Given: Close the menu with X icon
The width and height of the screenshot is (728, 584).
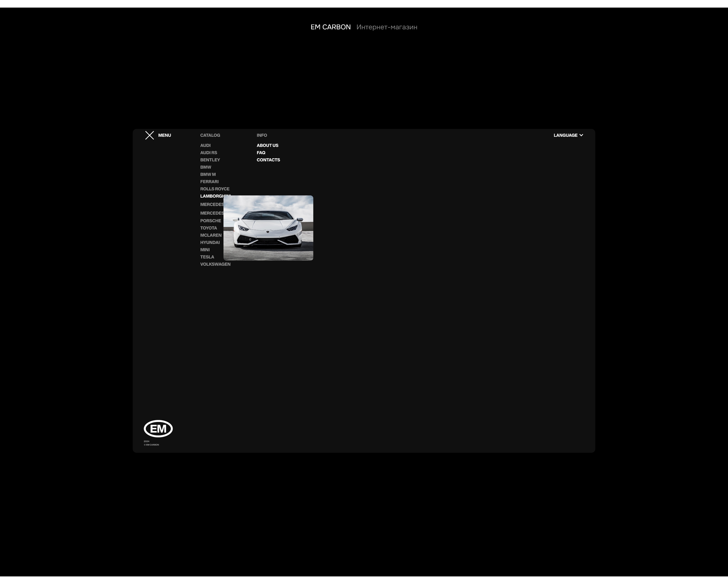Looking at the screenshot, I should 150,135.
